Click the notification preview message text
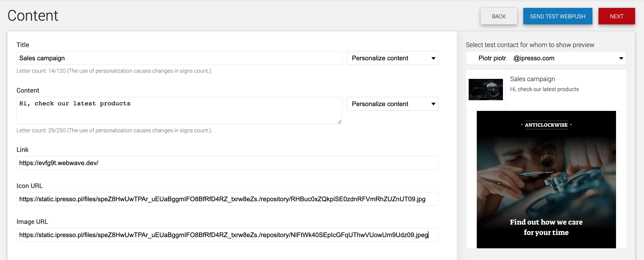This screenshot has height=260, width=644. click(x=544, y=89)
